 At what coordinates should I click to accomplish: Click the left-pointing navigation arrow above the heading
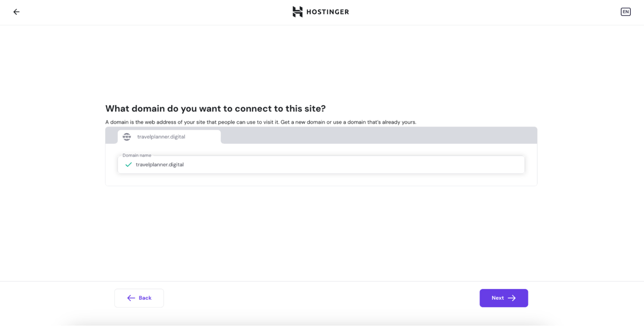[x=16, y=12]
